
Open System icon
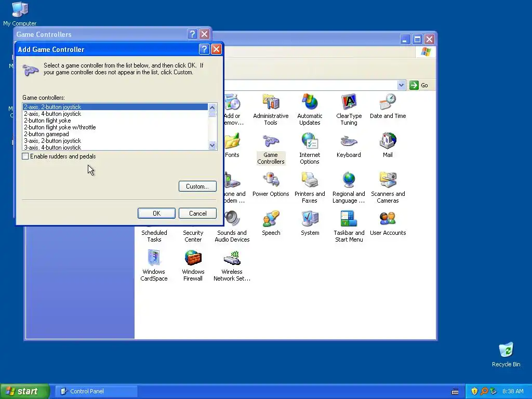click(310, 223)
